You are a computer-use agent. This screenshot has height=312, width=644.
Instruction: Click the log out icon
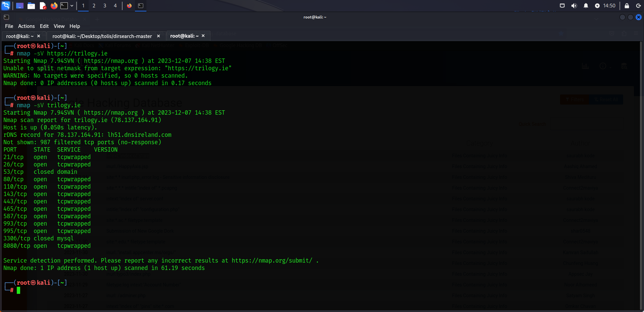pos(638,6)
